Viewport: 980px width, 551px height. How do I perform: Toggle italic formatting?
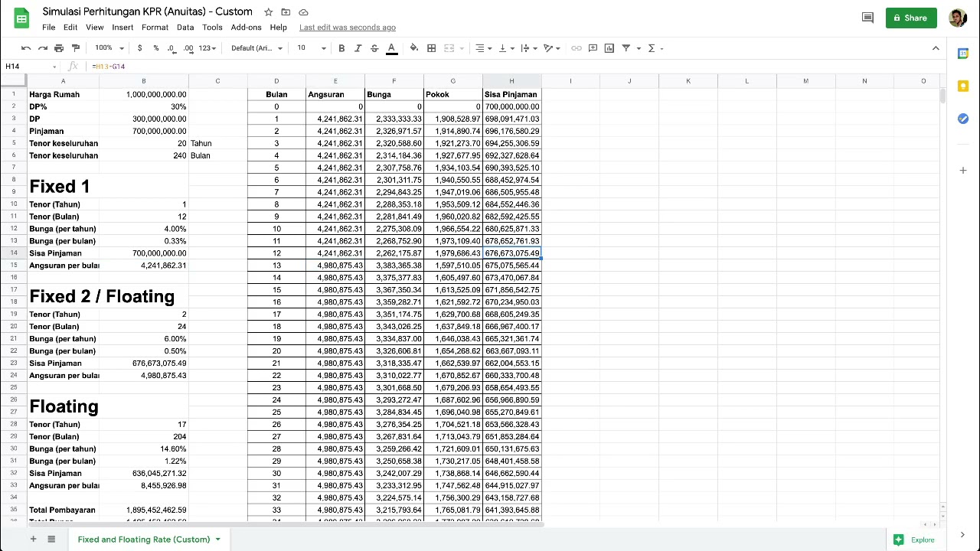(358, 48)
